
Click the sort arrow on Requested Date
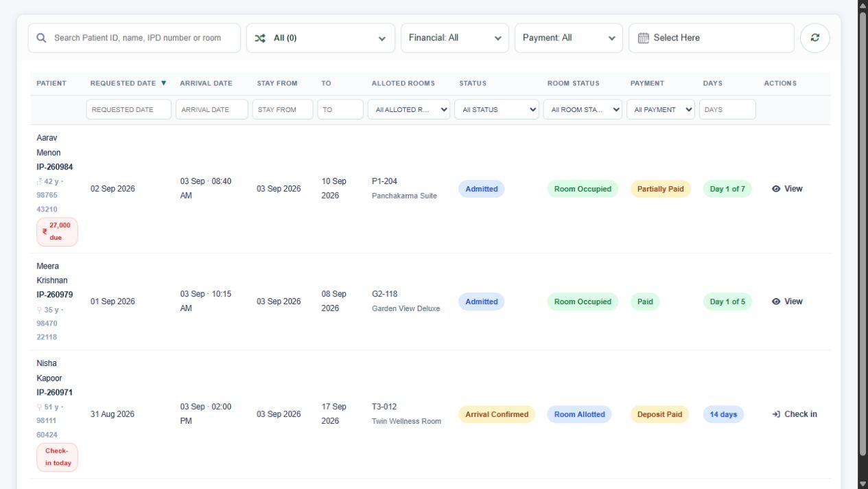coord(163,83)
